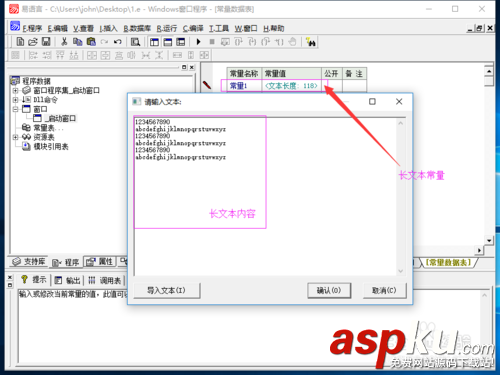500x375 pixels.
Task: Close the left project tree panel
Action: 192,67
